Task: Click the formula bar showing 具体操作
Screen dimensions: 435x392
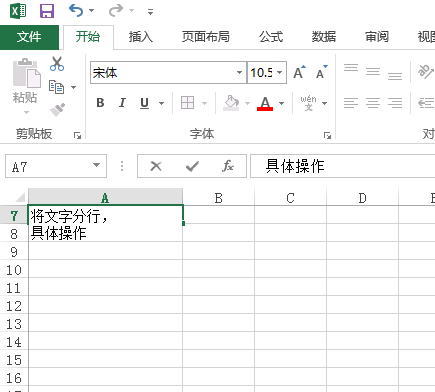Action: click(343, 166)
